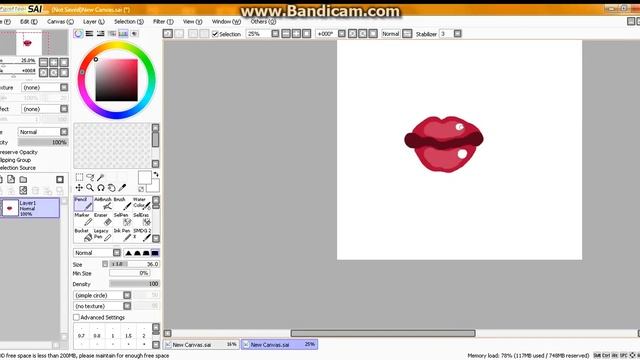The width and height of the screenshot is (640, 360).
Task: Select the rectangular selection tool
Action: [x=79, y=177]
